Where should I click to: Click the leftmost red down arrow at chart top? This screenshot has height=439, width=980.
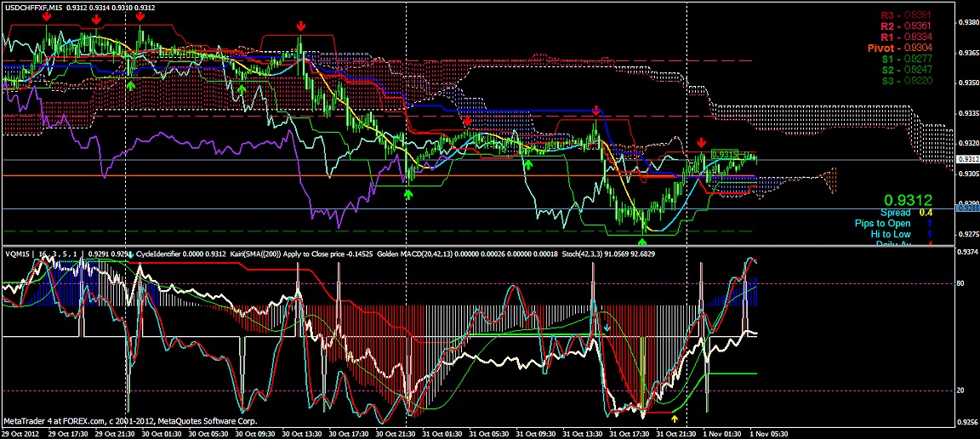pyautogui.click(x=47, y=15)
